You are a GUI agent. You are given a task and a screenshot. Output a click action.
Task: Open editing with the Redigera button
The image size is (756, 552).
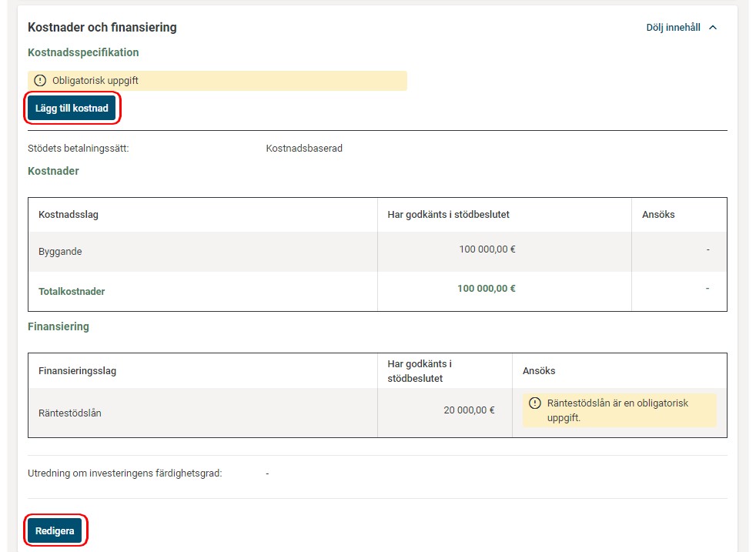[x=55, y=531]
